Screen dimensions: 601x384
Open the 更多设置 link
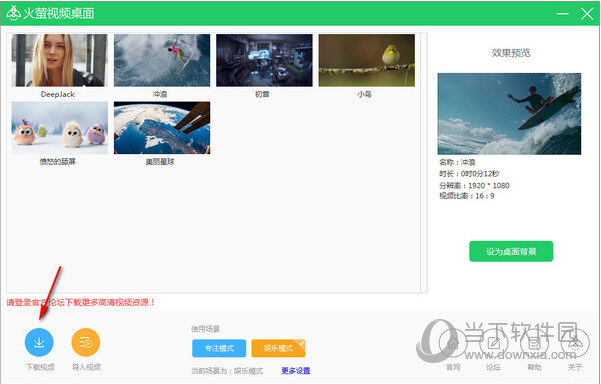coord(296,371)
